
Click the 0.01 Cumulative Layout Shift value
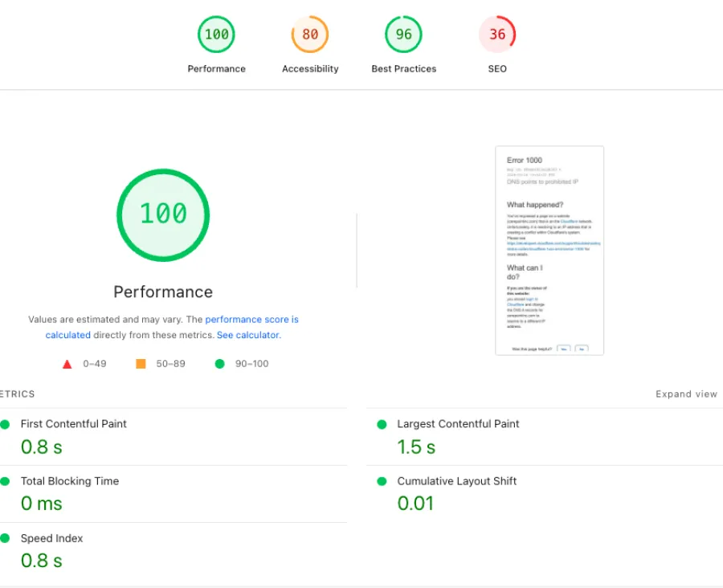pos(415,503)
